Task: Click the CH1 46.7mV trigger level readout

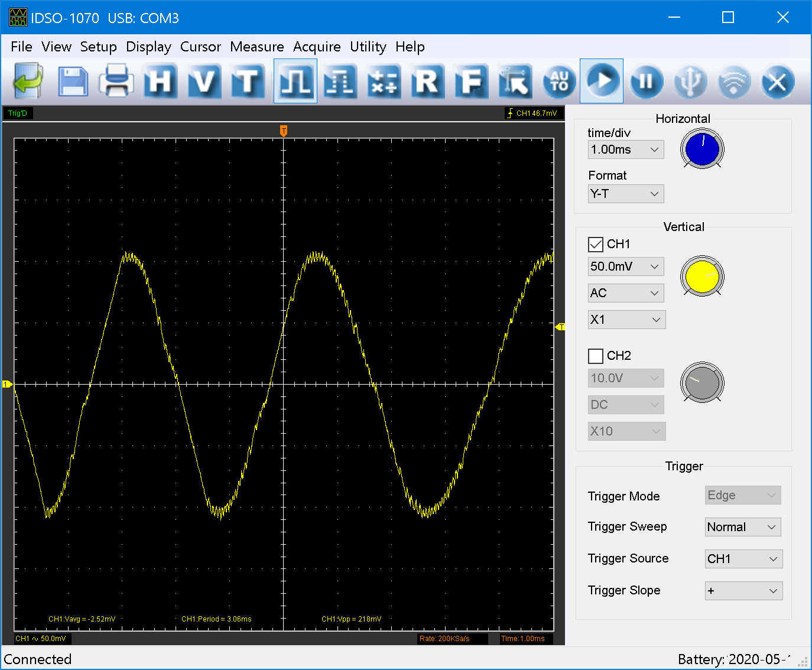Action: click(x=533, y=113)
